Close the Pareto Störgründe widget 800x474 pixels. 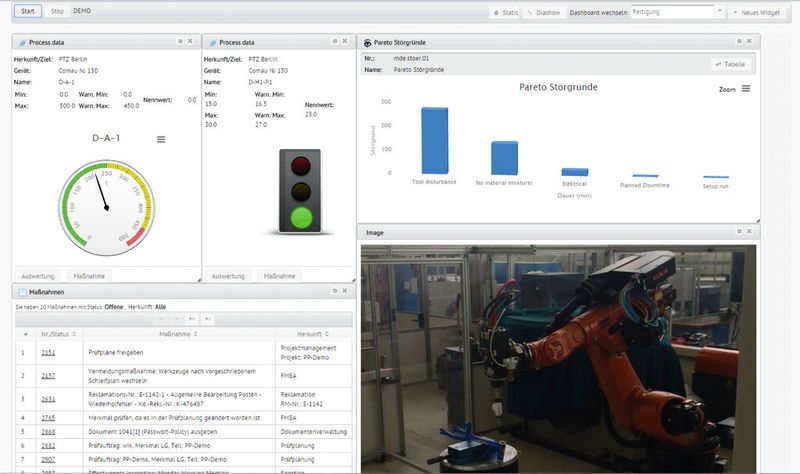coord(749,41)
